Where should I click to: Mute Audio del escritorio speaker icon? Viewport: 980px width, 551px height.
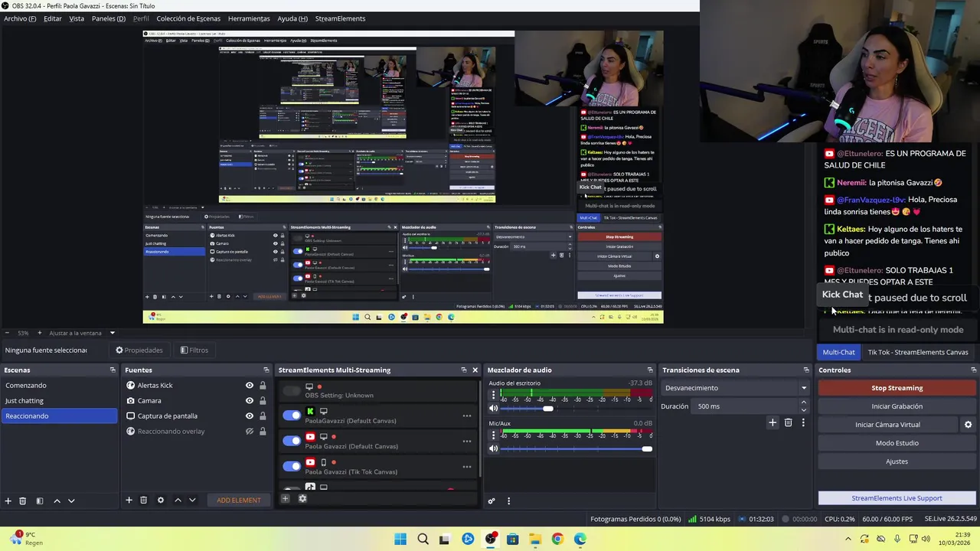(494, 409)
